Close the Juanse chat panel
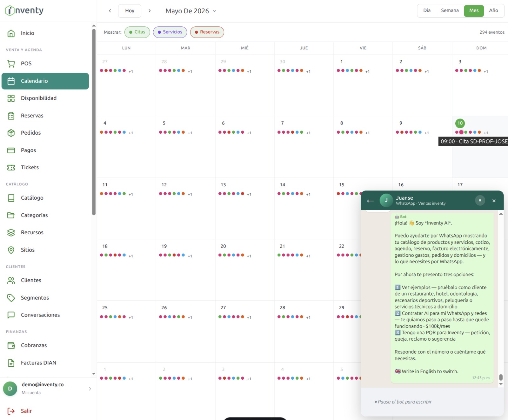Viewport: 508px width, 420px height. tap(494, 201)
